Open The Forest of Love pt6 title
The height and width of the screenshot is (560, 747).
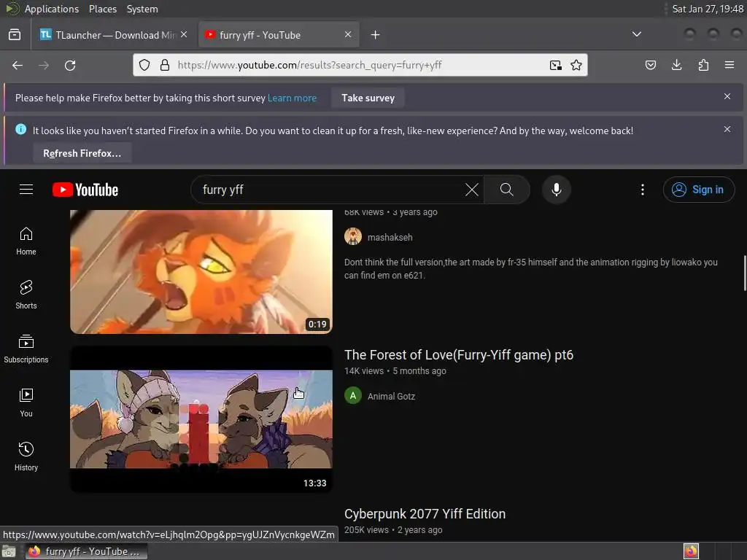[458, 355]
